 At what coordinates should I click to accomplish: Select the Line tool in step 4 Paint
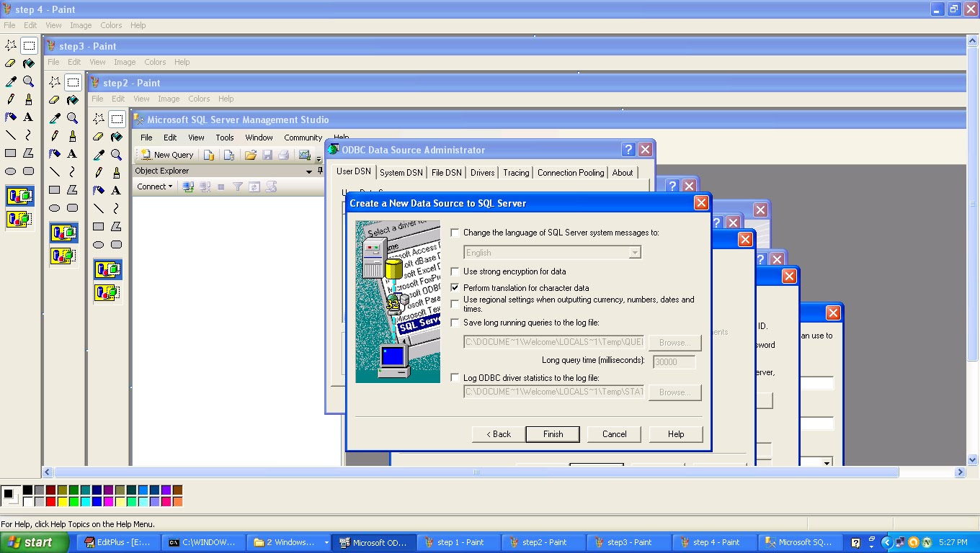coord(11,135)
